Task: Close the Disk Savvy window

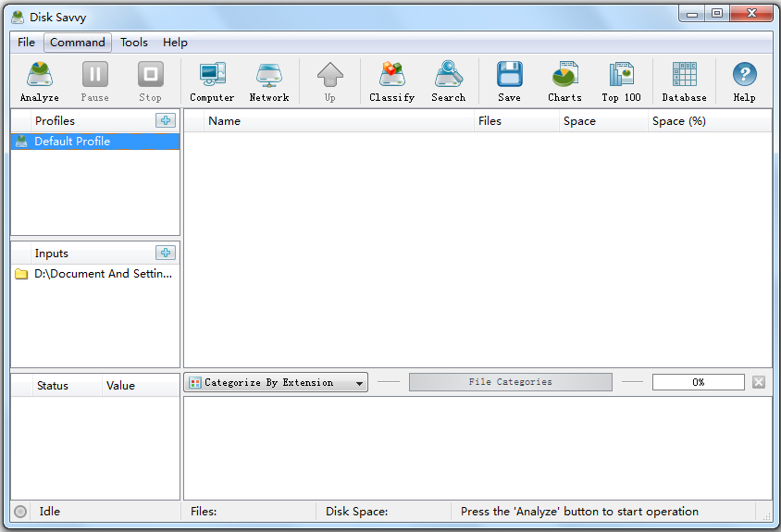Action: [x=751, y=14]
